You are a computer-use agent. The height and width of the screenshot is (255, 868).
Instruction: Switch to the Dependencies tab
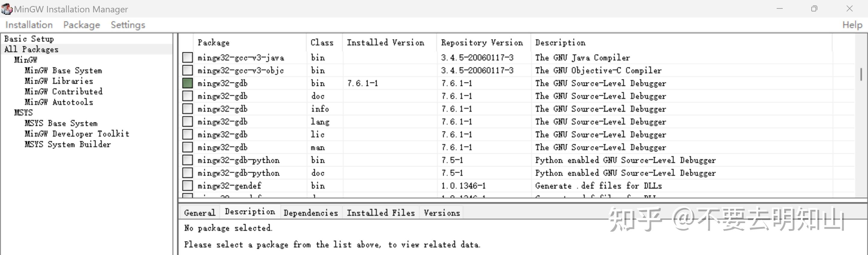311,212
